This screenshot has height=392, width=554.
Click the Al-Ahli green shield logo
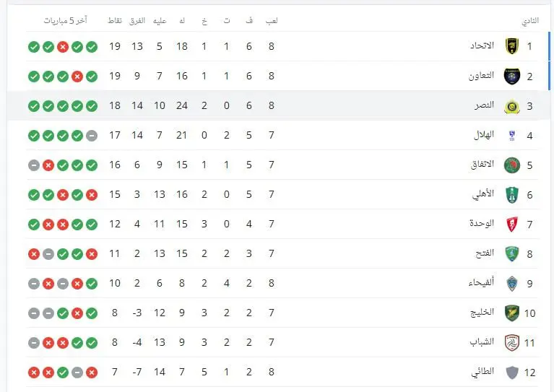pyautogui.click(x=511, y=195)
